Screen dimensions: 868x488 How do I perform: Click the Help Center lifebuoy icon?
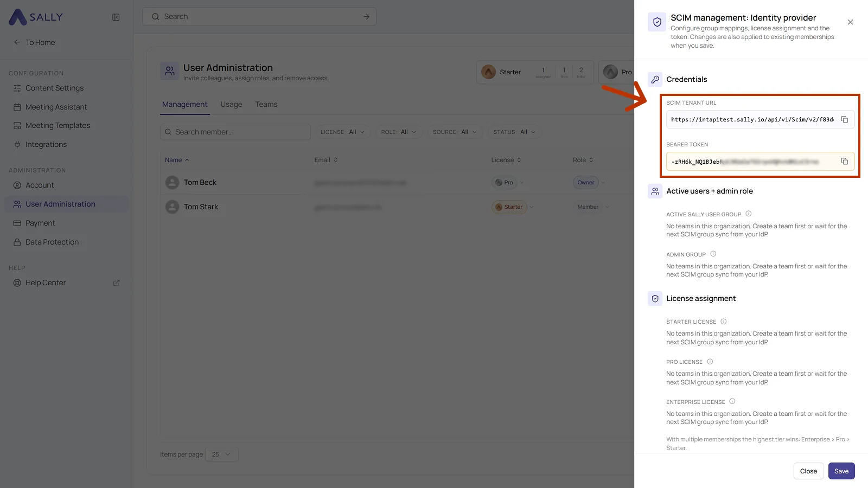17,282
